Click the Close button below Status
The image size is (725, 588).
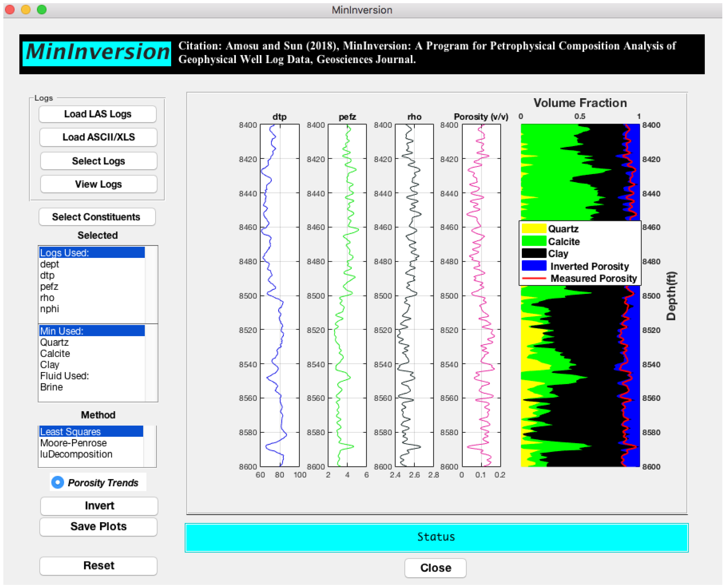(x=435, y=568)
